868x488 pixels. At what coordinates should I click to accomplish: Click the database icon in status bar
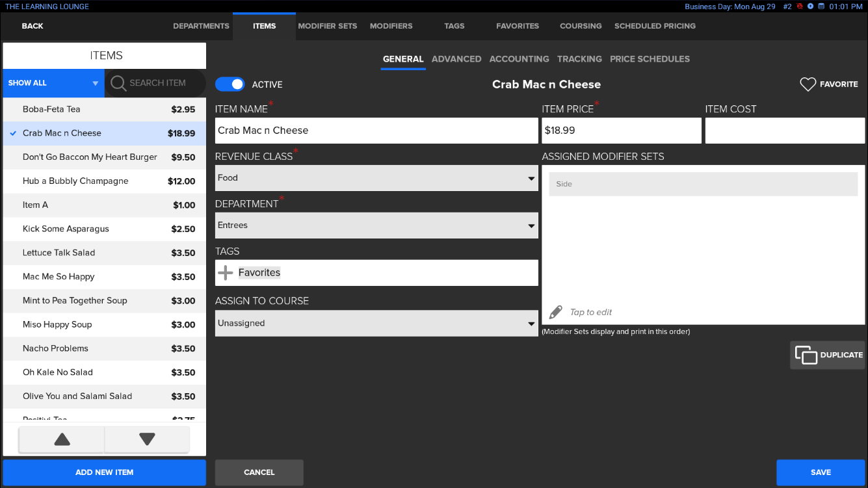(821, 6)
